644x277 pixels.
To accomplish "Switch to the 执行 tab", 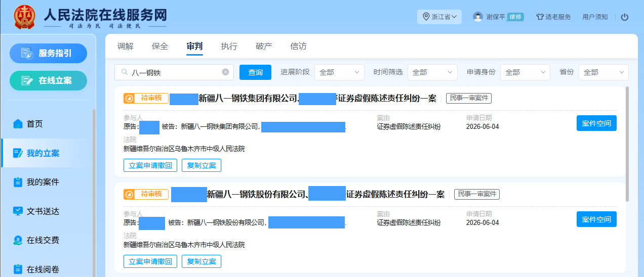I will click(229, 46).
